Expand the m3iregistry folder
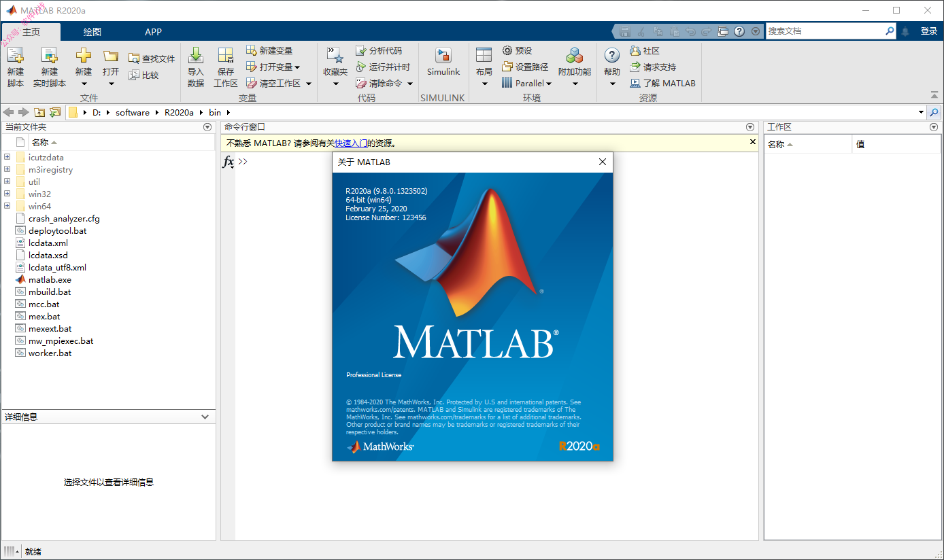 point(7,169)
